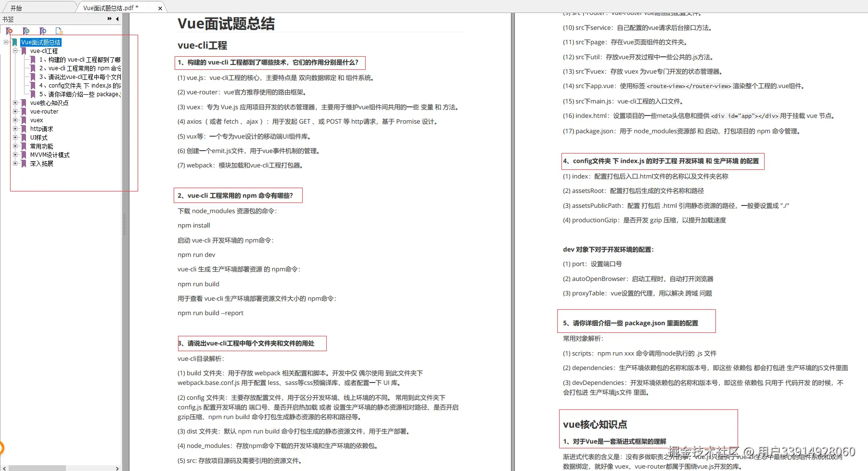Click the 书签 panel title

click(x=8, y=19)
